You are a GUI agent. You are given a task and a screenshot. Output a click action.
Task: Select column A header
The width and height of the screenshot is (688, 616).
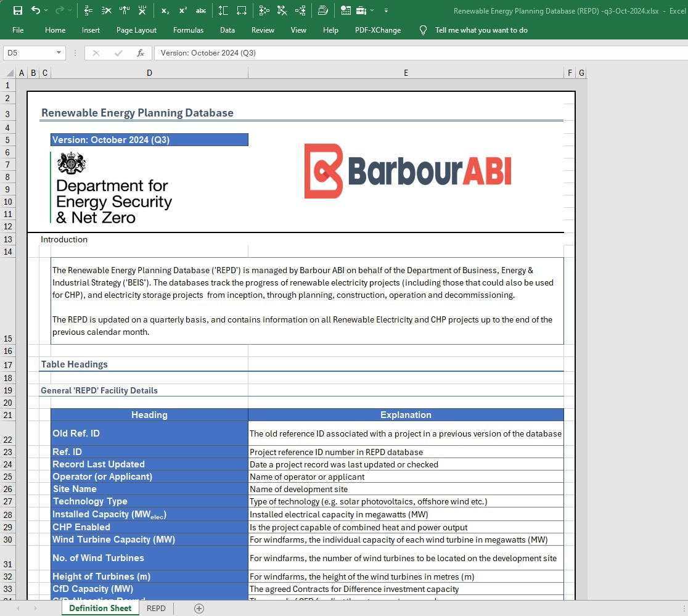coord(22,73)
